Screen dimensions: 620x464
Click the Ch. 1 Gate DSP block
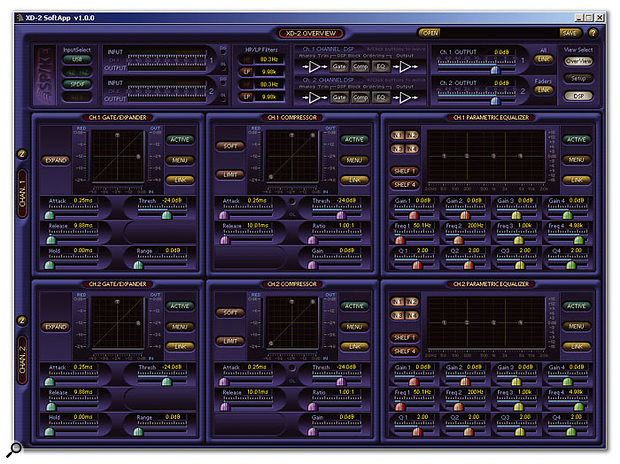[x=339, y=66]
